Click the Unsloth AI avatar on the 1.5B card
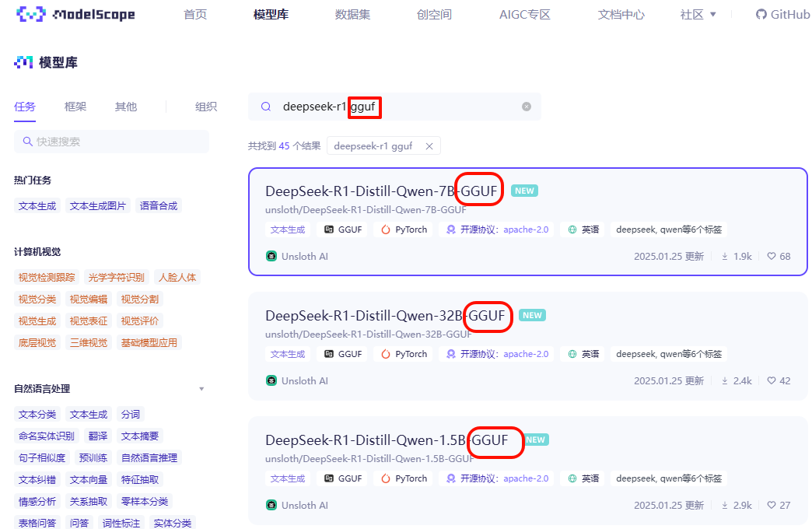The width and height of the screenshot is (812, 529). (271, 505)
